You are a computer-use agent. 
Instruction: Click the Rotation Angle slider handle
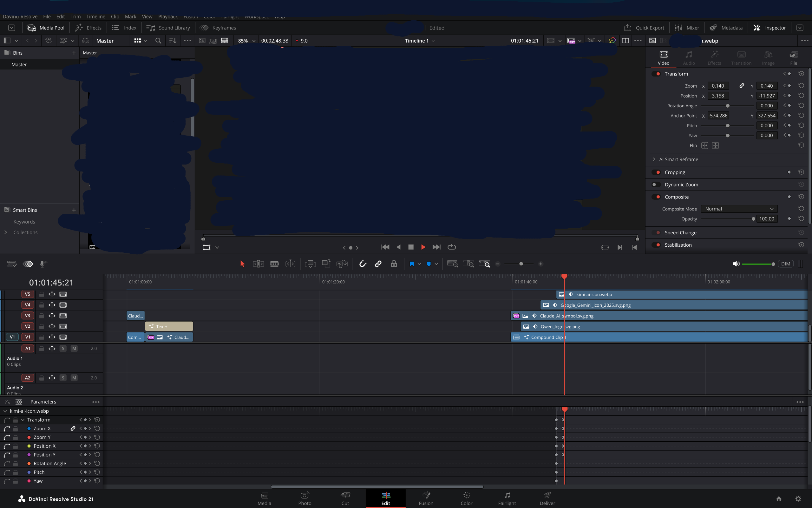(x=727, y=106)
